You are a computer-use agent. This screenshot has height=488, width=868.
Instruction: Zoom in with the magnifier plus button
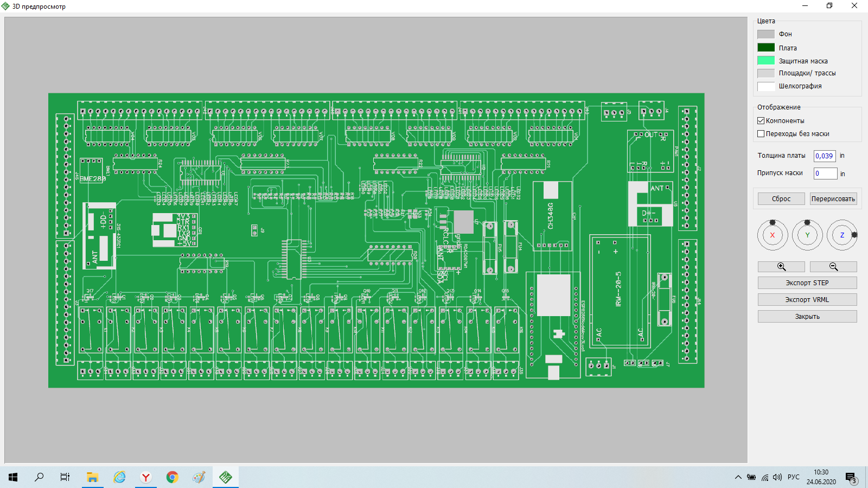click(781, 267)
